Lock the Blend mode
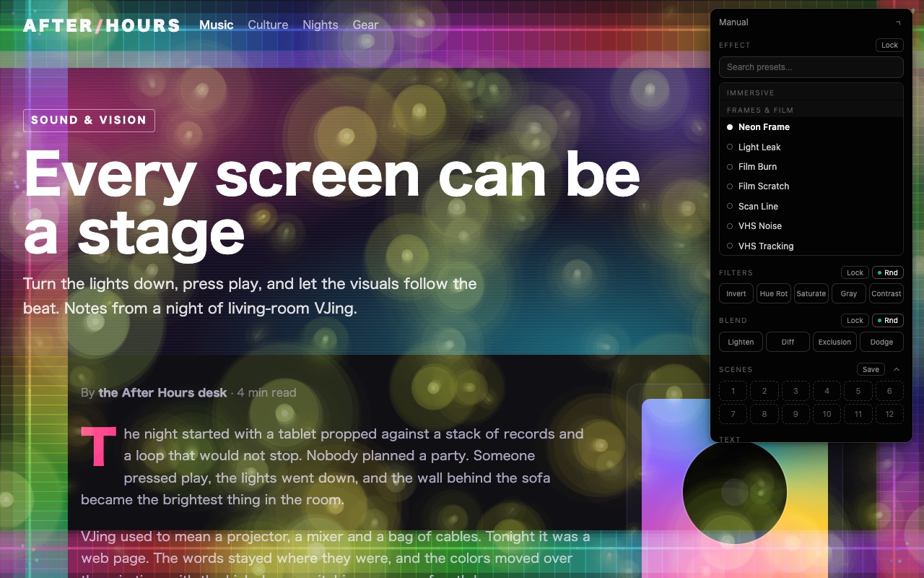 tap(855, 320)
